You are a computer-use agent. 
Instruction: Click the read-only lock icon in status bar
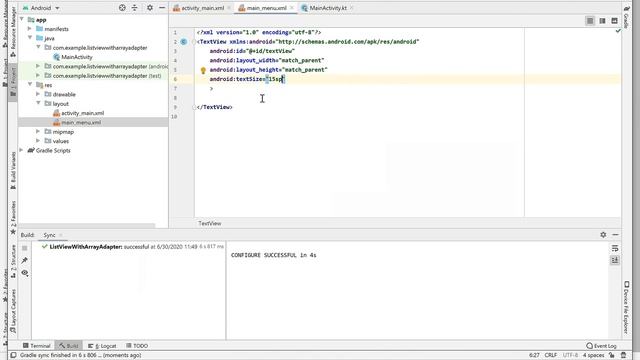point(612,355)
